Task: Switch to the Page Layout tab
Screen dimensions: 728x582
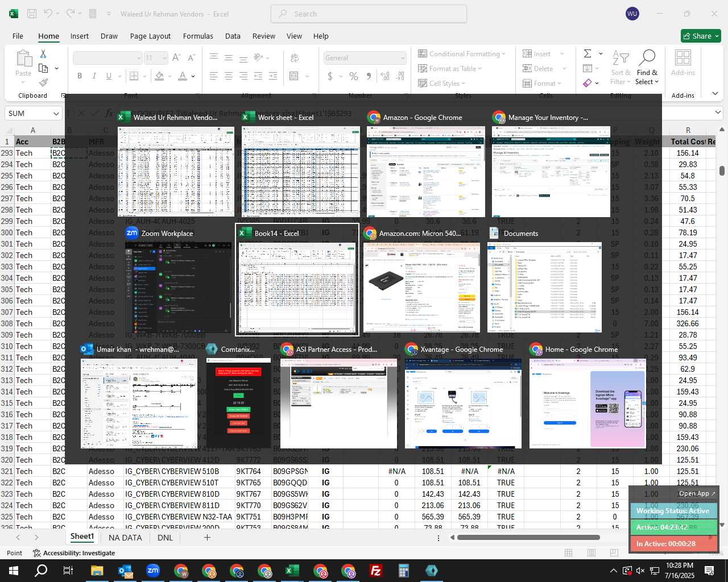Action: pyautogui.click(x=150, y=36)
